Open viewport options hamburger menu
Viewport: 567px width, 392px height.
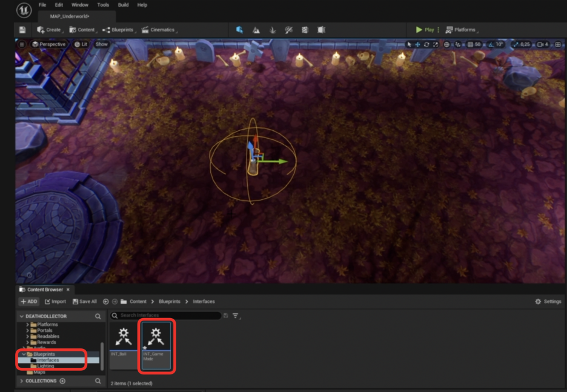click(x=22, y=44)
